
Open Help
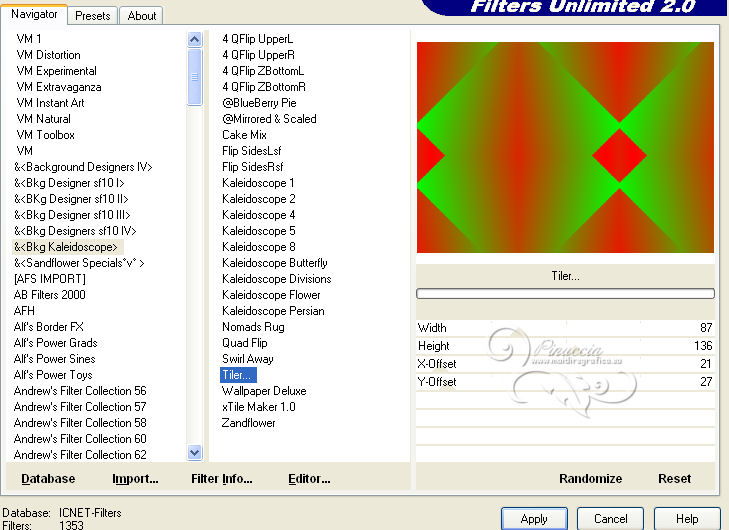click(687, 519)
